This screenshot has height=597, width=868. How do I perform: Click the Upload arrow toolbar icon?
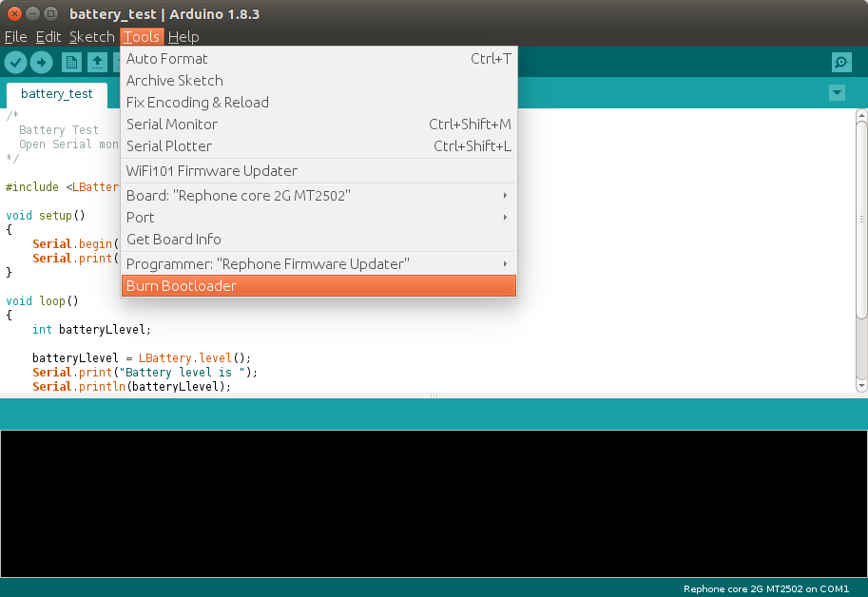pyautogui.click(x=42, y=63)
